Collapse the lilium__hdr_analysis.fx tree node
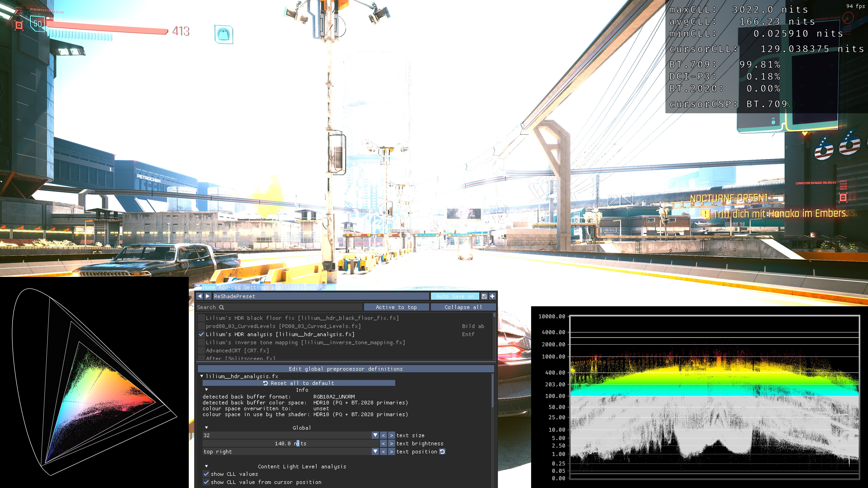 click(201, 376)
